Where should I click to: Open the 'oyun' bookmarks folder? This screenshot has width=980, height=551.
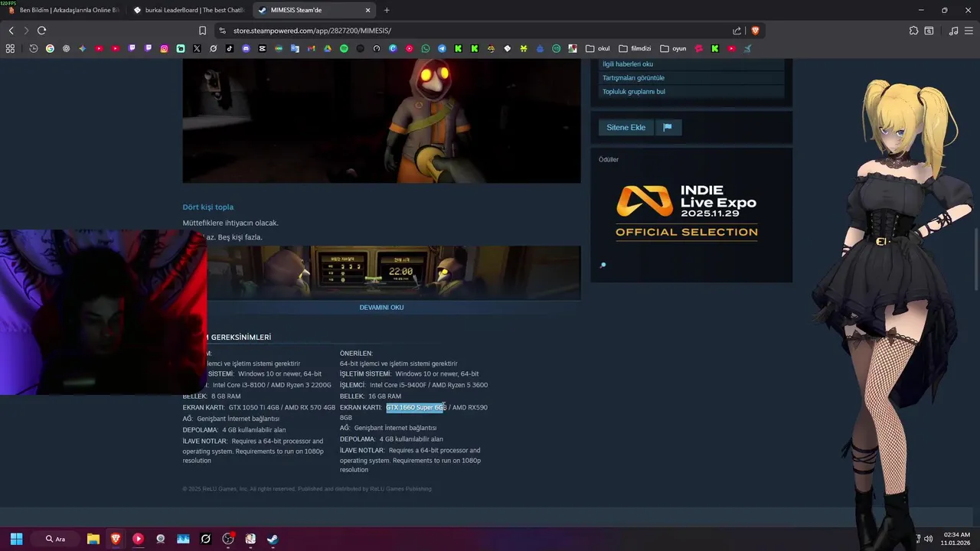tap(673, 48)
